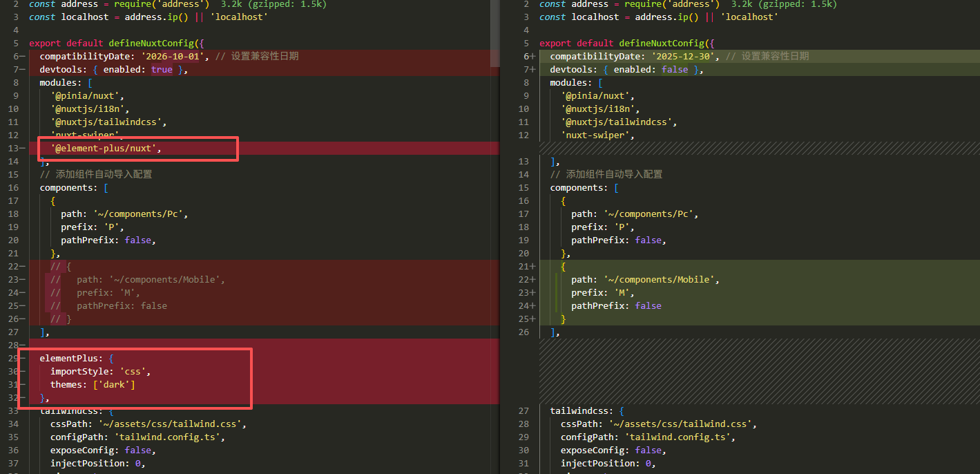
Task: Click commented '// pathPrefix: false' line
Action: (x=108, y=305)
